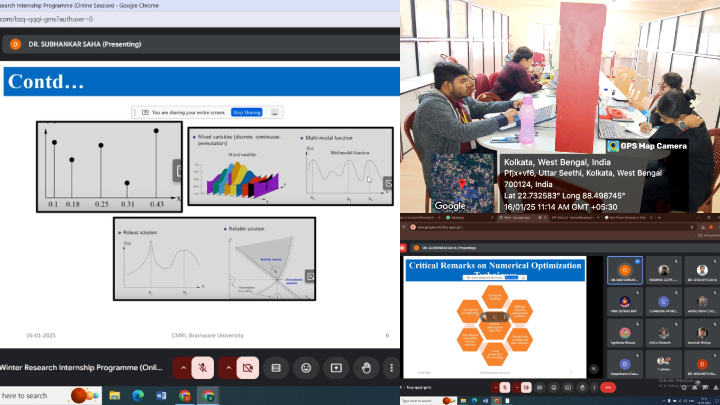
Task: Open the emoji reactions button
Action: point(306,367)
